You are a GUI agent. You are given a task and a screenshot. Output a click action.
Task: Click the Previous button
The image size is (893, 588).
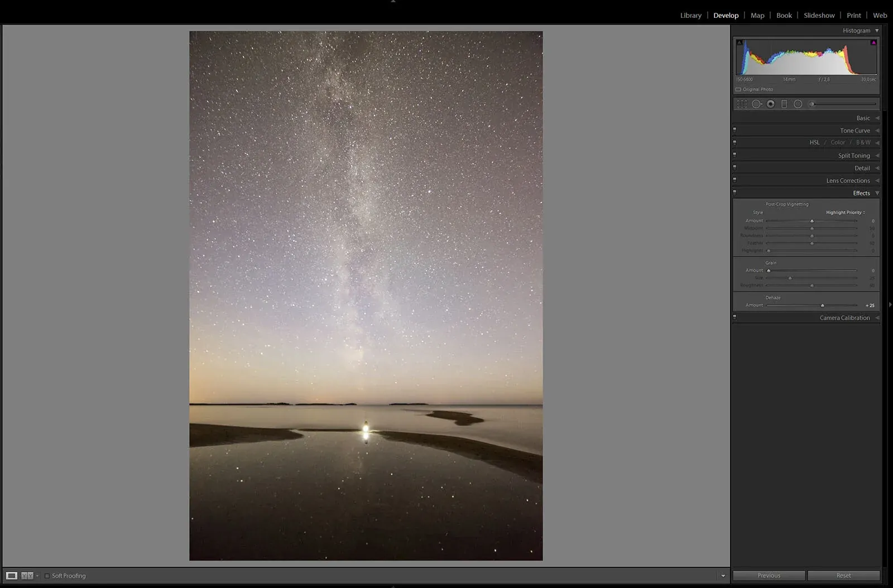(769, 576)
